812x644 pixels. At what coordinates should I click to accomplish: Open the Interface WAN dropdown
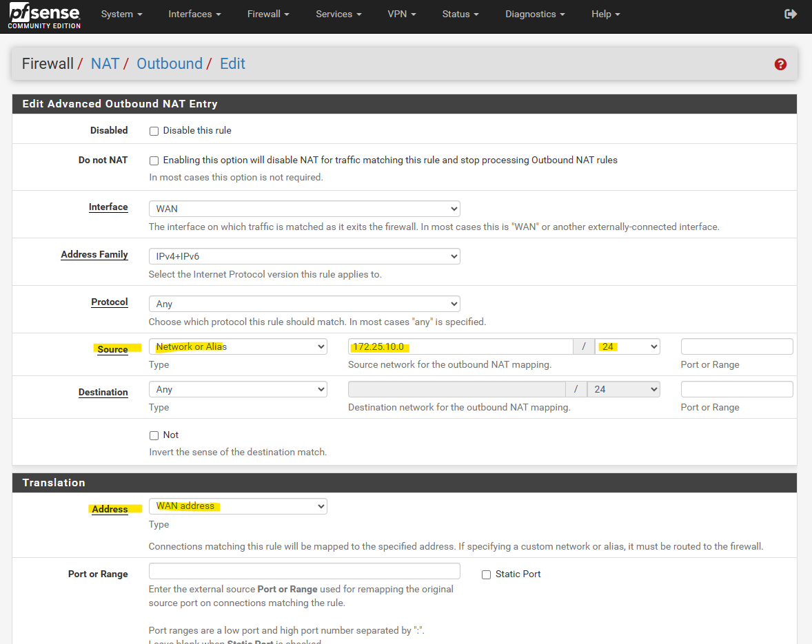[x=304, y=209]
